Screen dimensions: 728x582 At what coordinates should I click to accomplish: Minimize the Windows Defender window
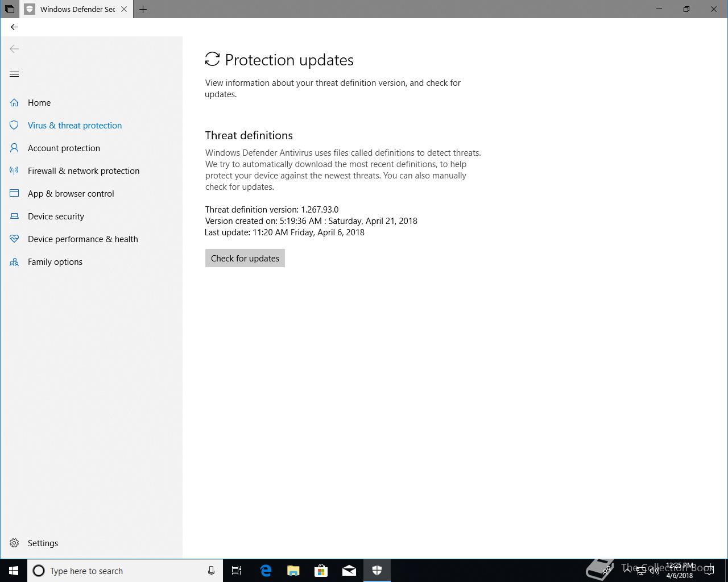(659, 9)
